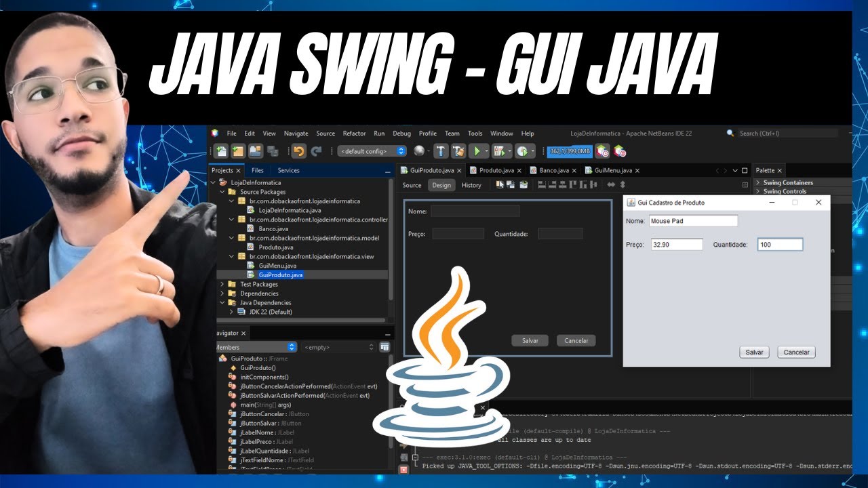The width and height of the screenshot is (868, 488).
Task: Click the first profiler snapshot icon after memory bar
Action: point(602,151)
